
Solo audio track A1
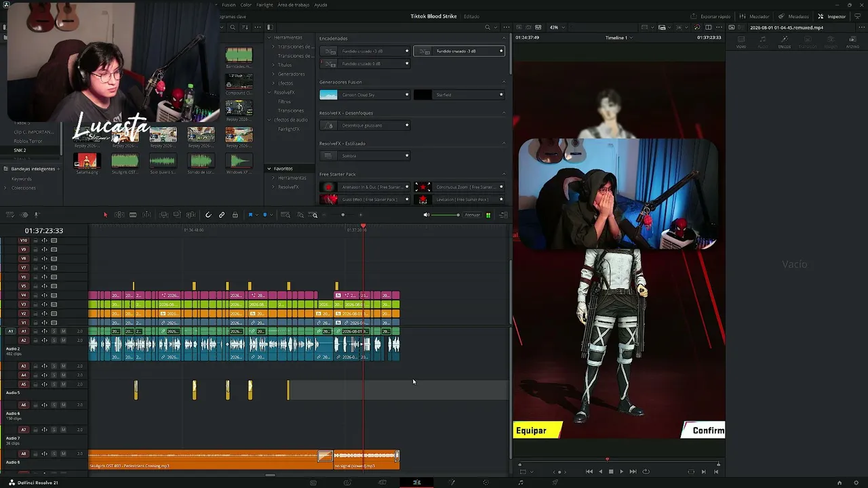tap(54, 331)
